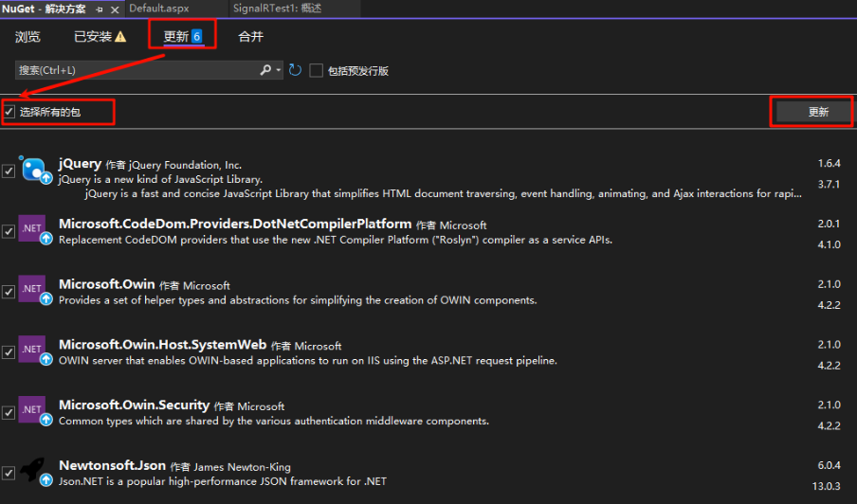Click Newtonsoft.Json new version 13.0.3
This screenshot has width=857, height=504.
point(826,486)
